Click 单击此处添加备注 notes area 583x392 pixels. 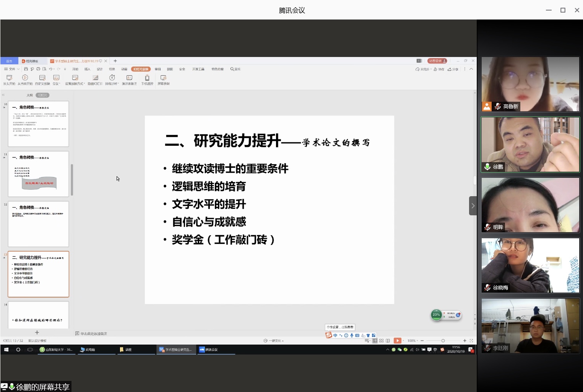[94, 334]
